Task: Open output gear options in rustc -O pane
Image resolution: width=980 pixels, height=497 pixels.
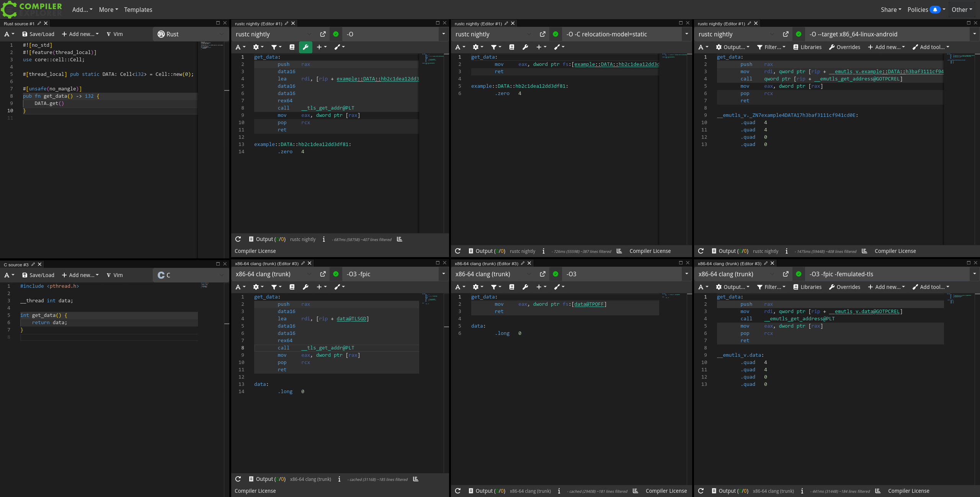Action: (x=258, y=47)
